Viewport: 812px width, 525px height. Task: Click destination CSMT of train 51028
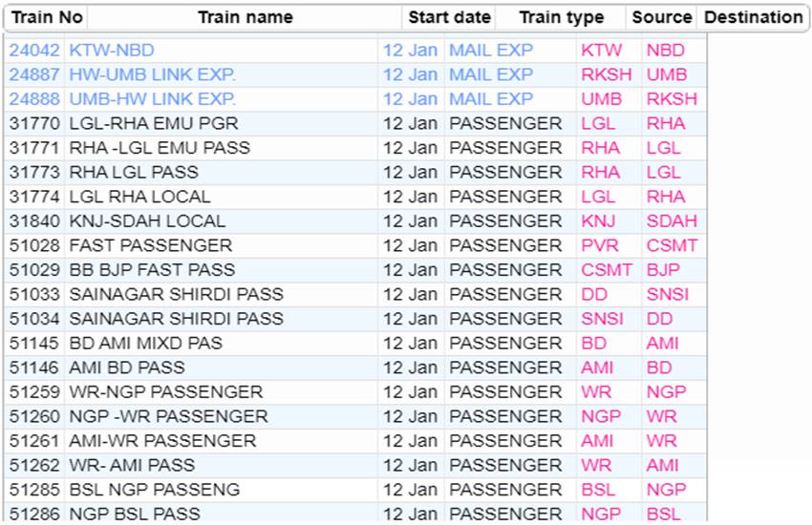[x=673, y=245]
